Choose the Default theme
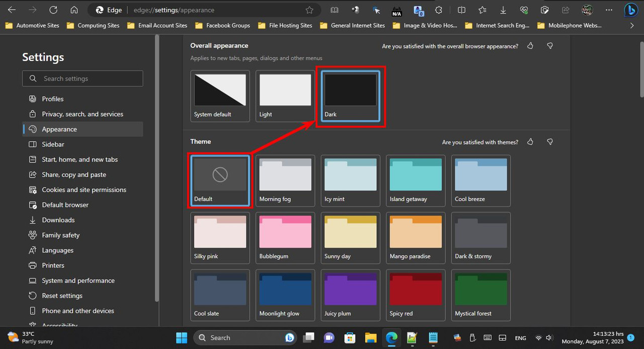Screen dimensions: 644x349 [220, 180]
